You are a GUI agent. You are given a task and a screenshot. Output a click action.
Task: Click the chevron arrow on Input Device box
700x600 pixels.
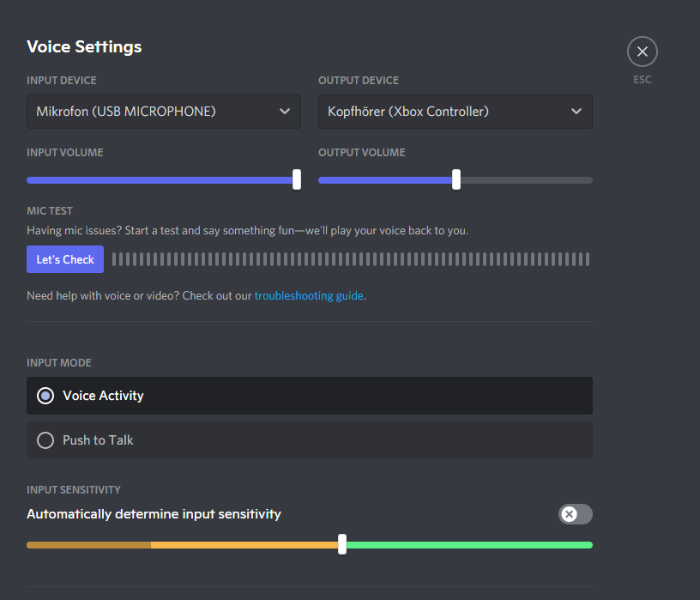click(x=285, y=112)
